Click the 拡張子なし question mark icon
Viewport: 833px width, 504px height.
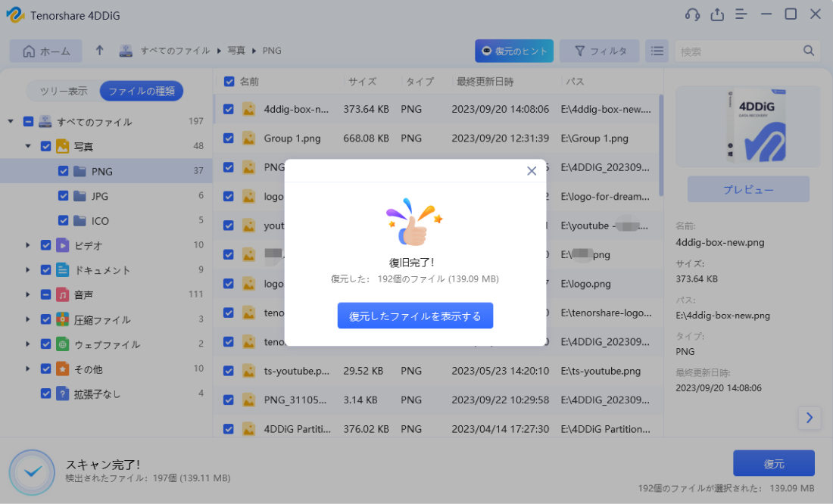[x=63, y=394]
